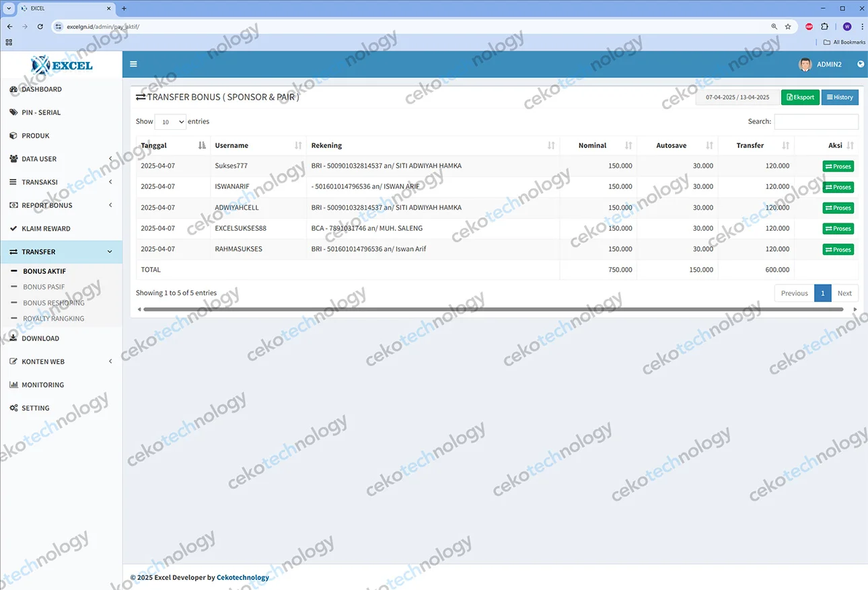
Task: Click the PIN - Serial tag icon
Action: 14,112
